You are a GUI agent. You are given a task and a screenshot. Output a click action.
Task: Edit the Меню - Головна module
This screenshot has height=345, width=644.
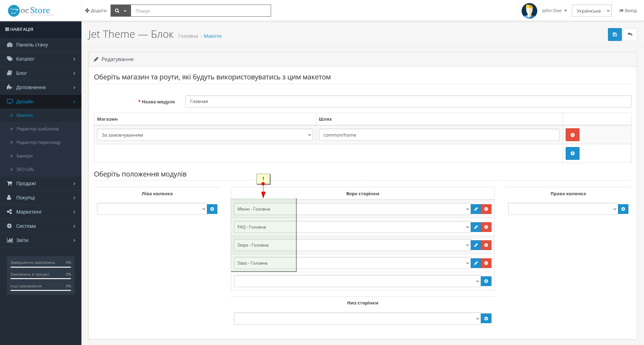[476, 209]
